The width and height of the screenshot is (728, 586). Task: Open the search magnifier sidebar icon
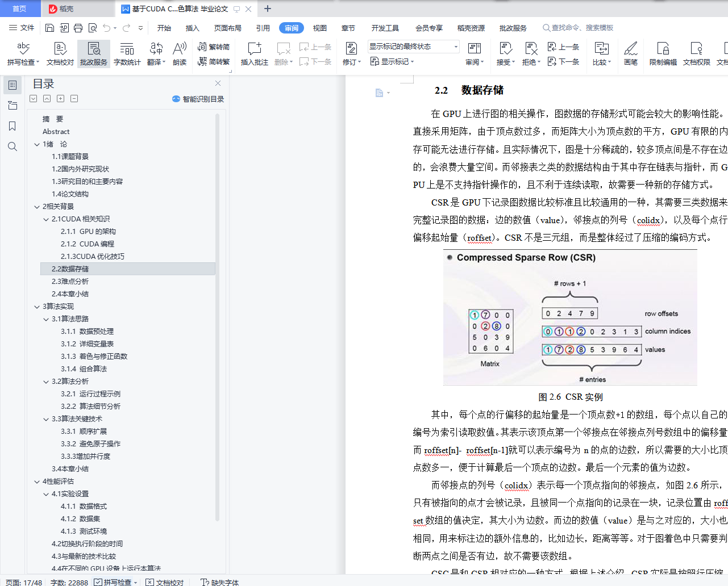13,146
